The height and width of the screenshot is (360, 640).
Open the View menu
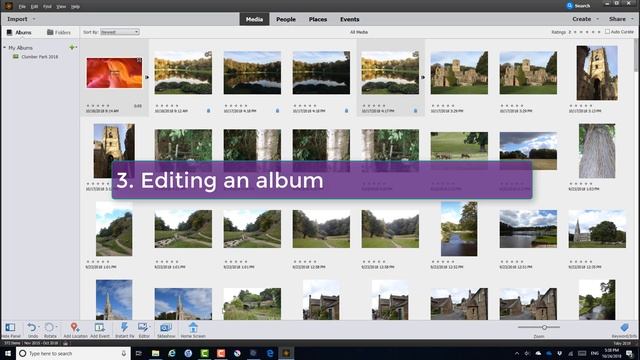61,7
